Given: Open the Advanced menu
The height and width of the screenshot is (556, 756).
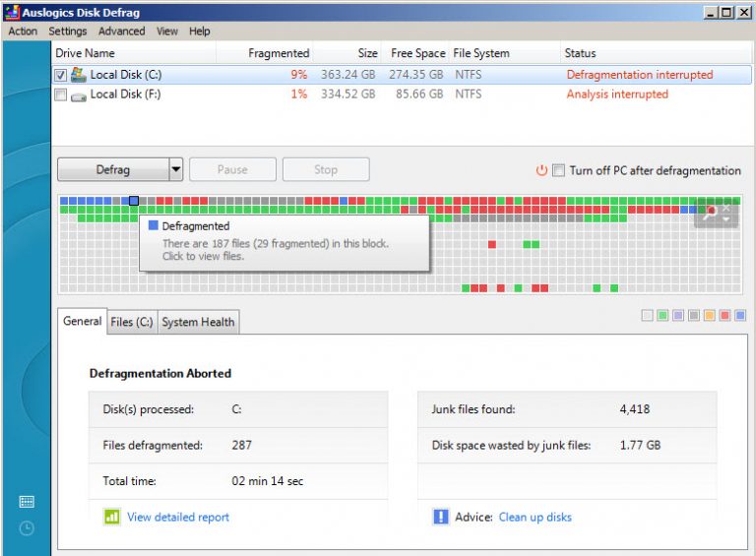Looking at the screenshot, I should 121,31.
